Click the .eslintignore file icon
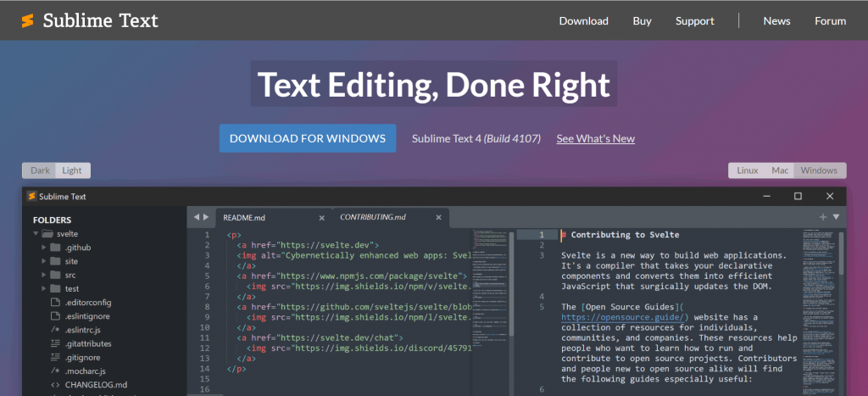This screenshot has width=868, height=396. (x=55, y=316)
